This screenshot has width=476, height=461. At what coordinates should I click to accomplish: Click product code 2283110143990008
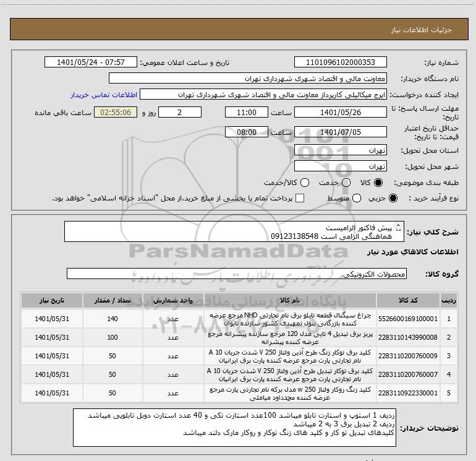point(408,337)
